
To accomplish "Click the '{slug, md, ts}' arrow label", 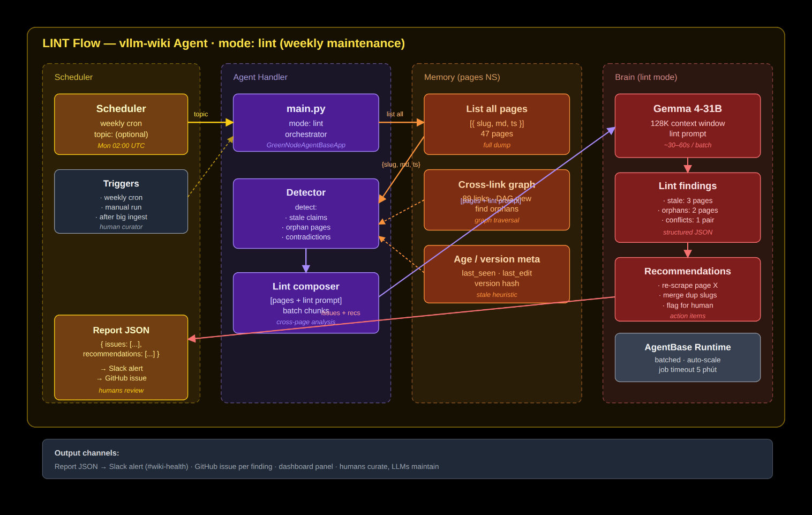I will (401, 165).
